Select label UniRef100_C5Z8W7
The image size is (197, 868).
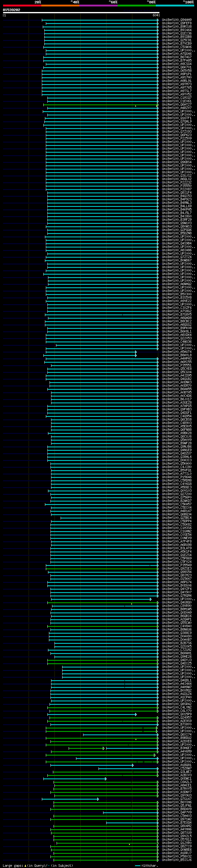pyautogui.click(x=177, y=769)
